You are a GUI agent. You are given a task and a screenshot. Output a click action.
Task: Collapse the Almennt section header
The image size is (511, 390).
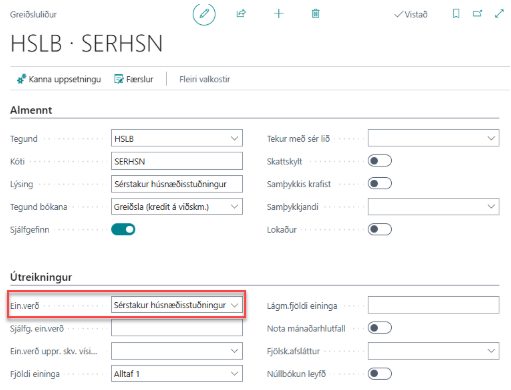click(x=31, y=110)
